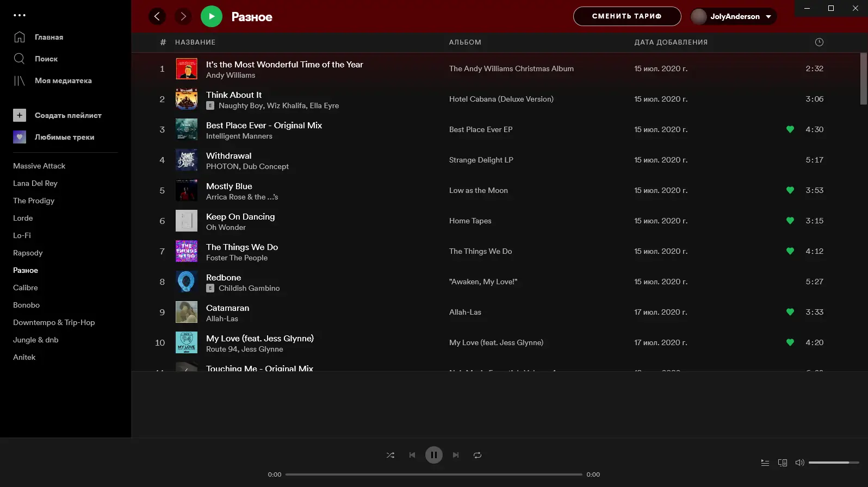
Task: Click Redbone album cover thumbnail
Action: (x=187, y=282)
